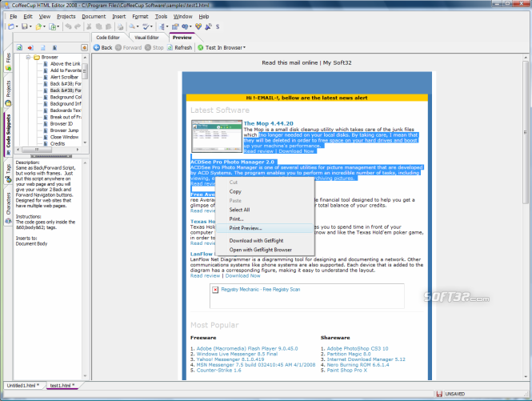The width and height of the screenshot is (532, 401).
Task: Click the Save diskette icon
Action: pos(25,26)
